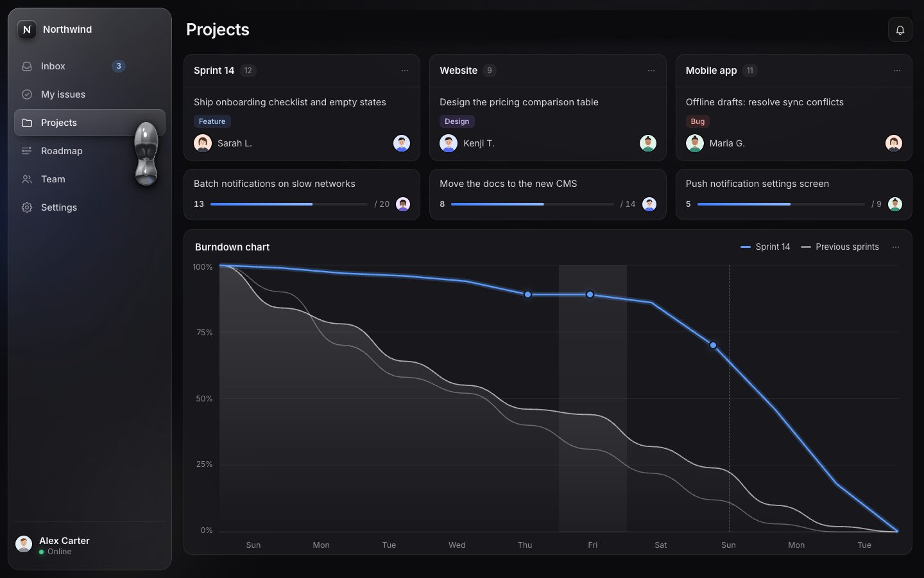Click Push notification settings progress bar

click(x=781, y=204)
